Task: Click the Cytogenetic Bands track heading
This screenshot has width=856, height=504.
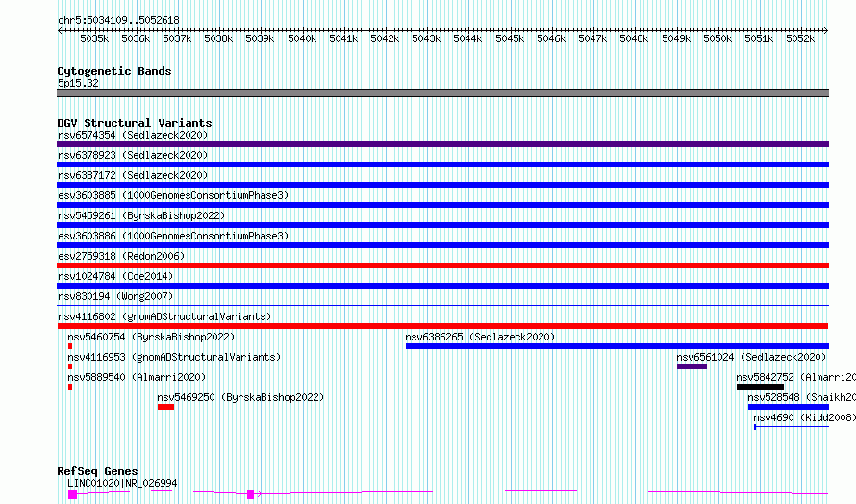Action: (114, 71)
